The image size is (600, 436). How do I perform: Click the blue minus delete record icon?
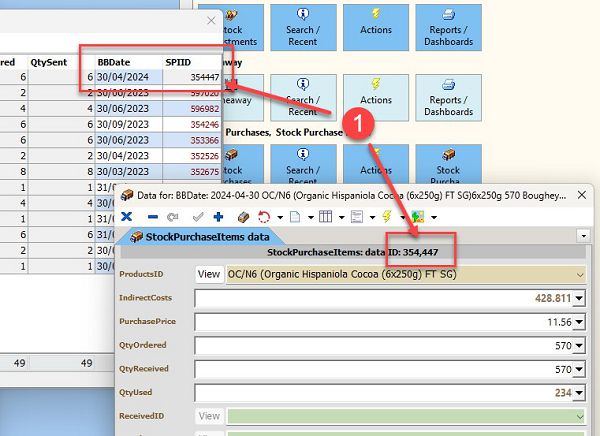151,216
